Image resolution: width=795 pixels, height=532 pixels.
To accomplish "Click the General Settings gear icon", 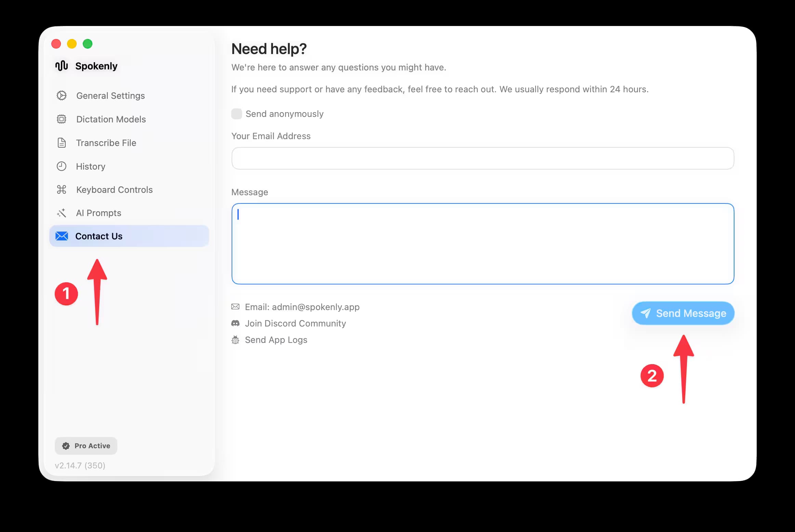I will 62,95.
